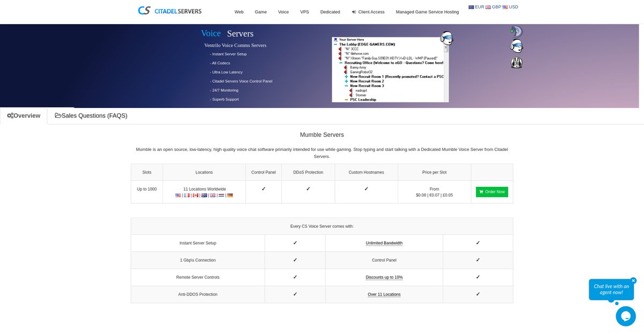Go to Client Access
The width and height of the screenshot is (644, 333).
pos(368,12)
